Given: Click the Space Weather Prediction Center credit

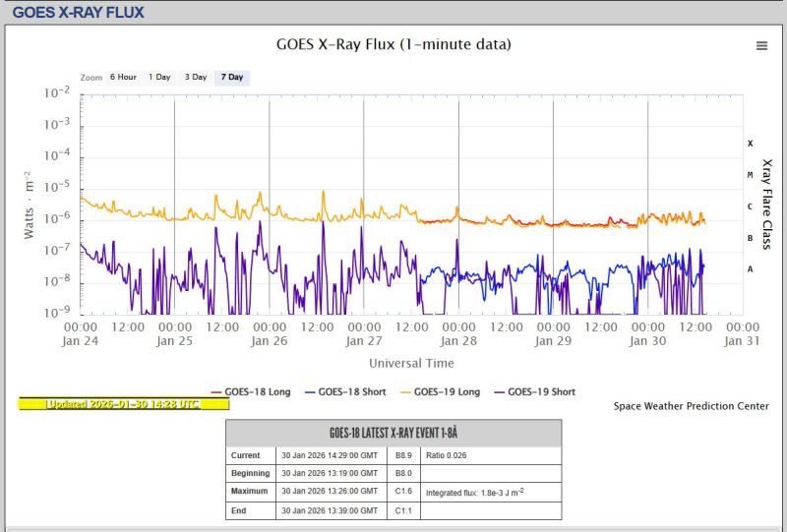Looking at the screenshot, I should pos(691,406).
